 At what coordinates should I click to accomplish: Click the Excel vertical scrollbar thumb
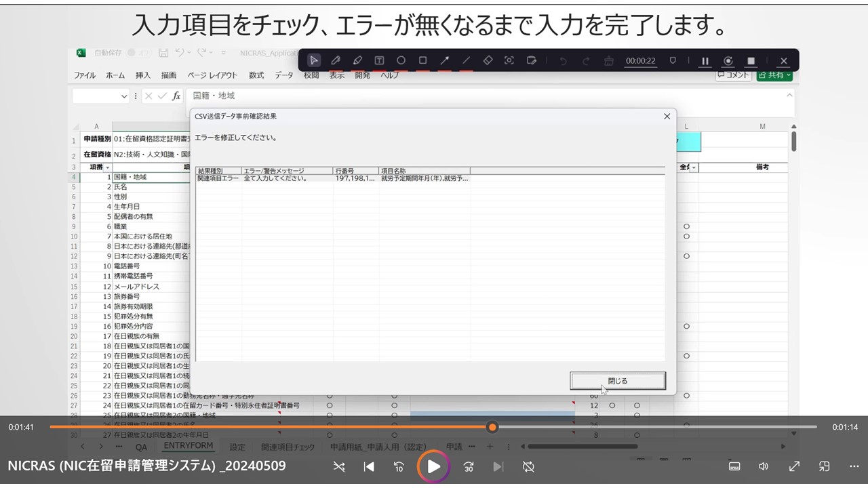[793, 142]
